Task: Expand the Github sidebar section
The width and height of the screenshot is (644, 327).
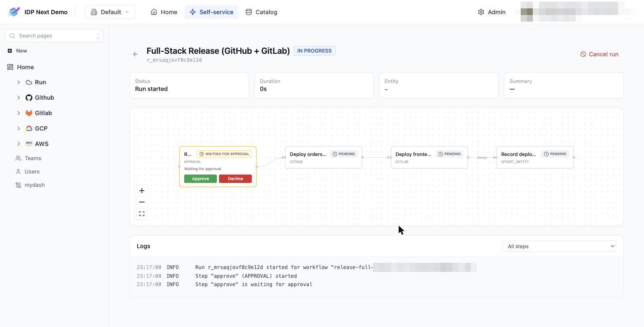Action: [18, 98]
